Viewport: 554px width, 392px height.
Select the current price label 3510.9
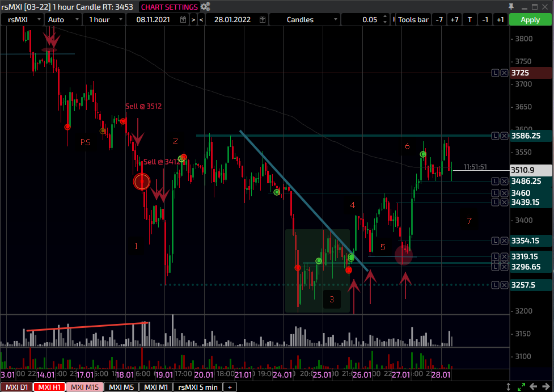point(531,170)
